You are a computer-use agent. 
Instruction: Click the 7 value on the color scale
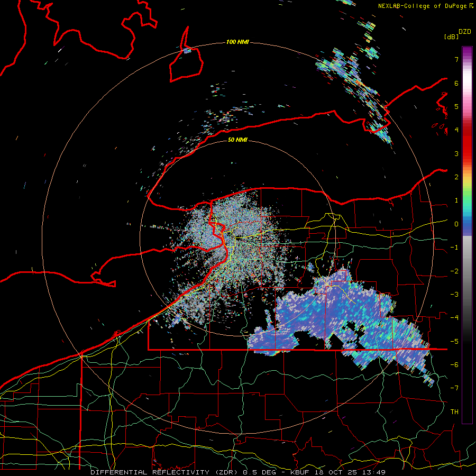(x=456, y=59)
